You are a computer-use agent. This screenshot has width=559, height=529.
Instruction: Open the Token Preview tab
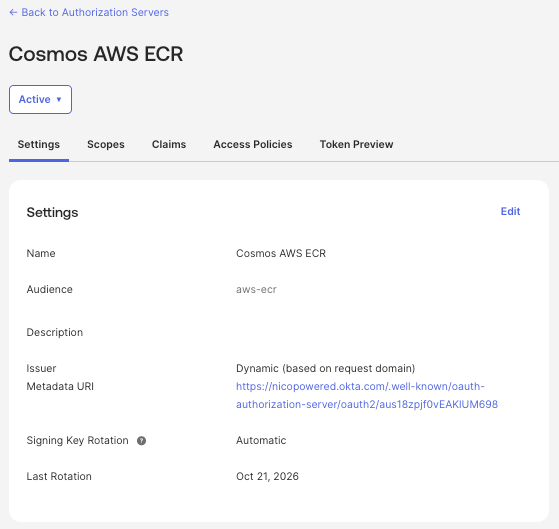[x=357, y=144]
